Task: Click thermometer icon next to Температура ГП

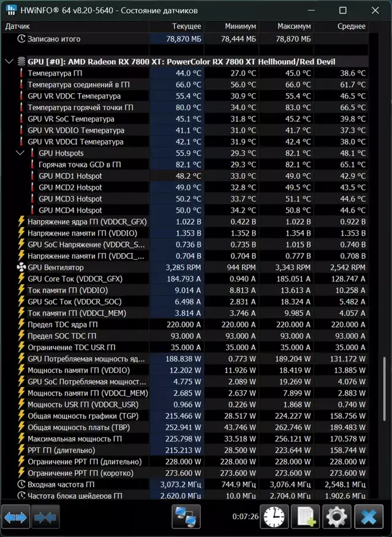Action: point(21,73)
